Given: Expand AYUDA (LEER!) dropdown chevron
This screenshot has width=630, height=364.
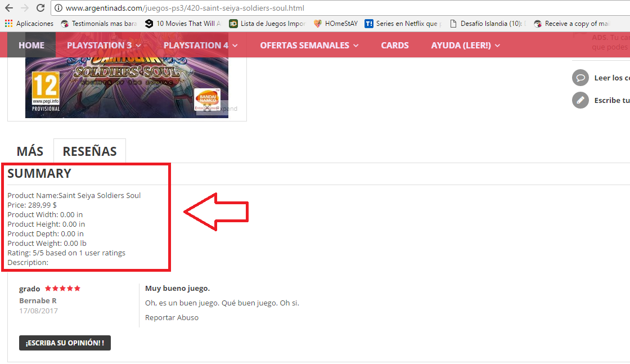Looking at the screenshot, I should (x=497, y=46).
